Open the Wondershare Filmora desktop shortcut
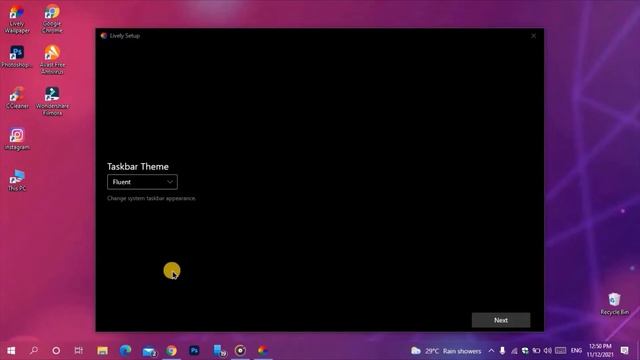Screen dimensions: 640x360 tap(52, 101)
